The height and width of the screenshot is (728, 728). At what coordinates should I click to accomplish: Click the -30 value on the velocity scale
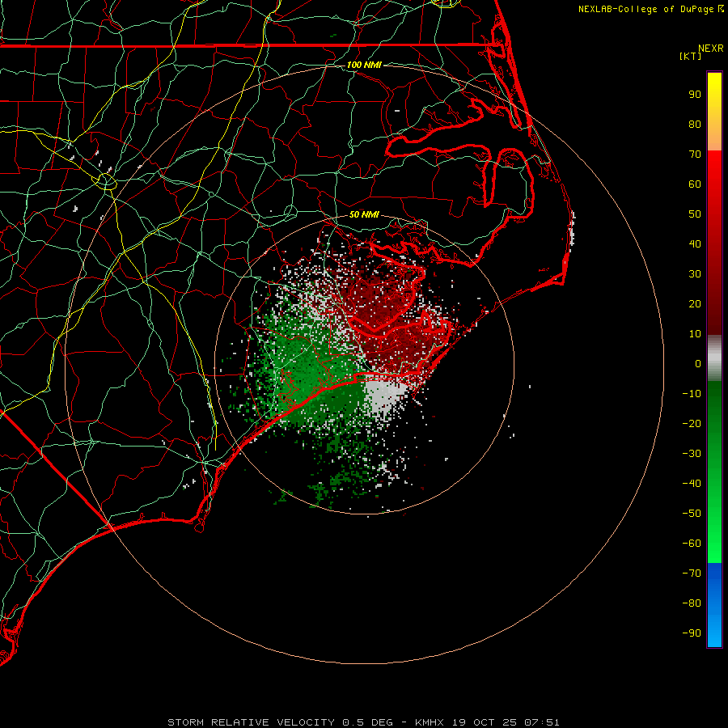click(692, 454)
